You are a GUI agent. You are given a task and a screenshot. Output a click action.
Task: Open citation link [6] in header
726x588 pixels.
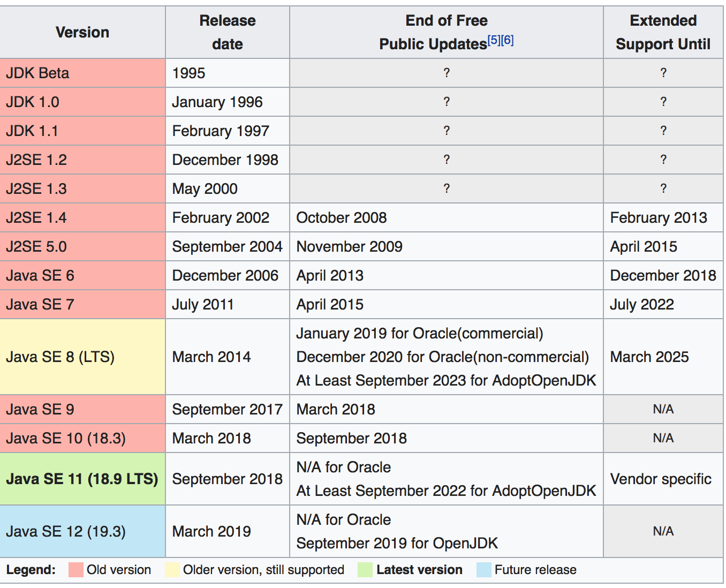click(x=508, y=40)
